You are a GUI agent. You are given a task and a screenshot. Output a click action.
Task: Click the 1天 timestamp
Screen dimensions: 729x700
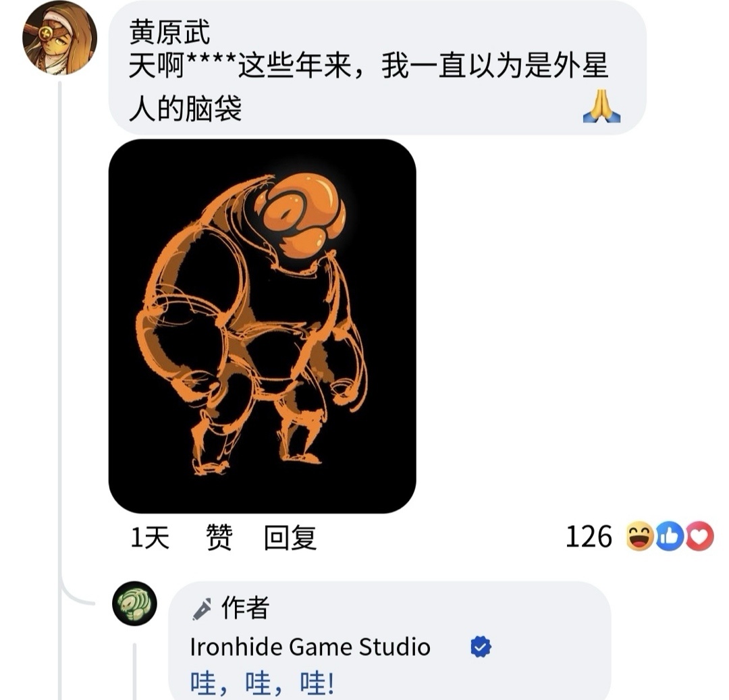pyautogui.click(x=150, y=537)
